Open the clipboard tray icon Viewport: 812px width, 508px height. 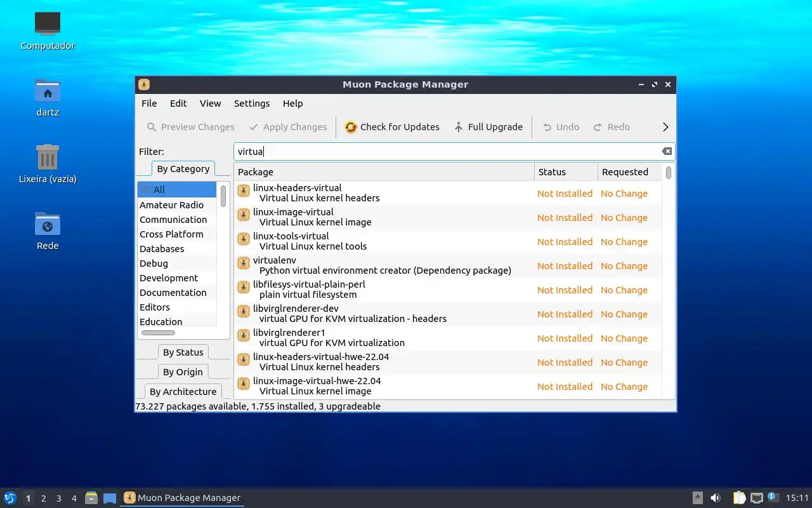(x=739, y=498)
